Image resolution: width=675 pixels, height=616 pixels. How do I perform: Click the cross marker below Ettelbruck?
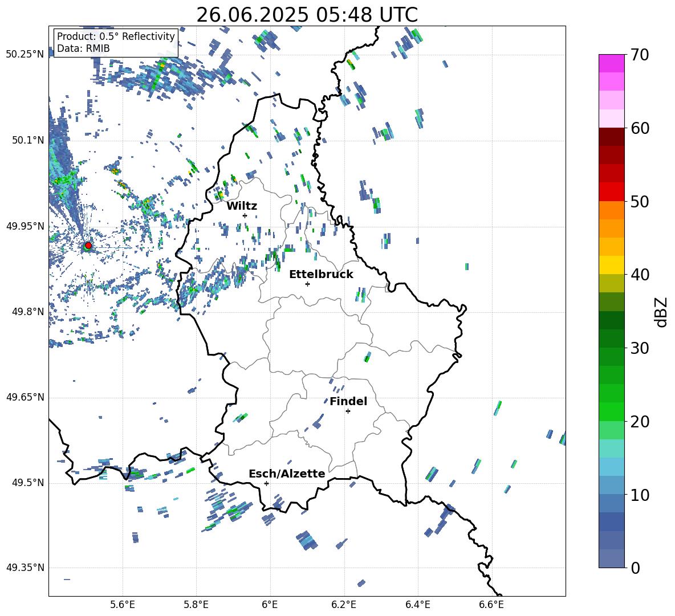tap(307, 284)
